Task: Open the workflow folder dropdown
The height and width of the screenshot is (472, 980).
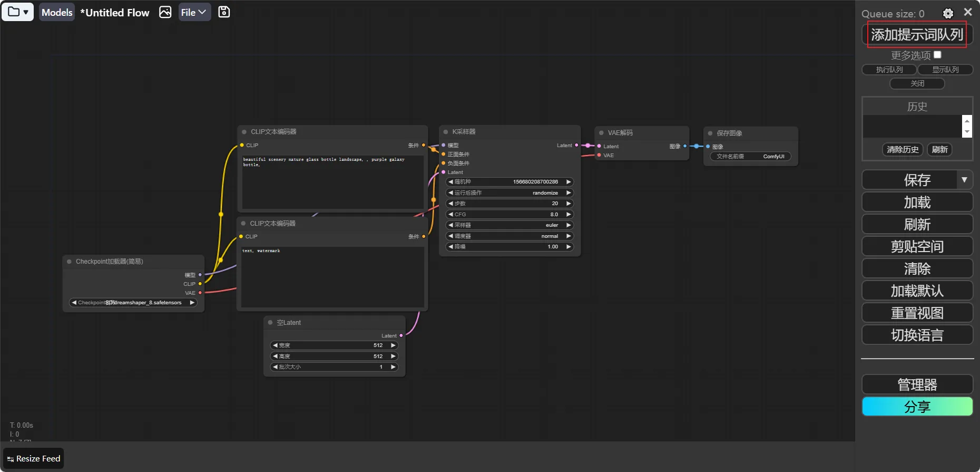Action: tap(18, 12)
